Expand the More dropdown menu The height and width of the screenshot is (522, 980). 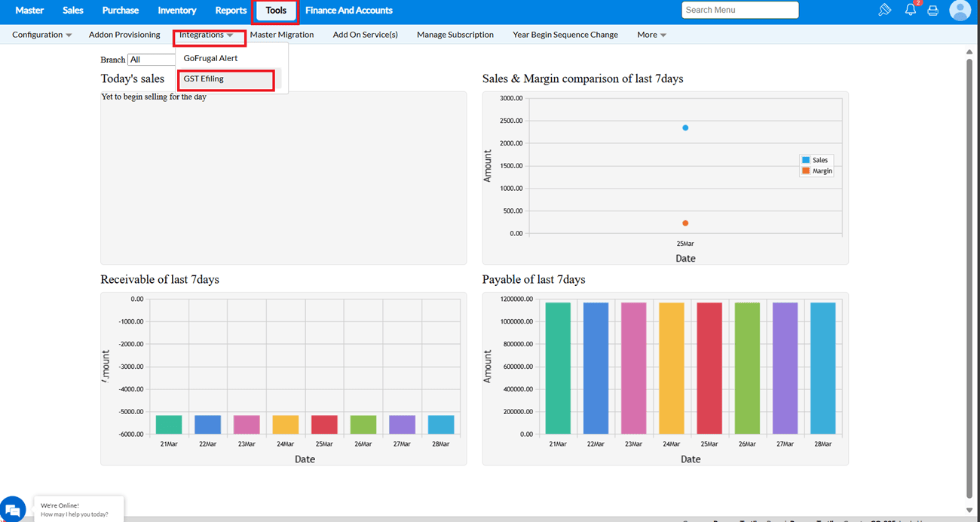point(651,35)
